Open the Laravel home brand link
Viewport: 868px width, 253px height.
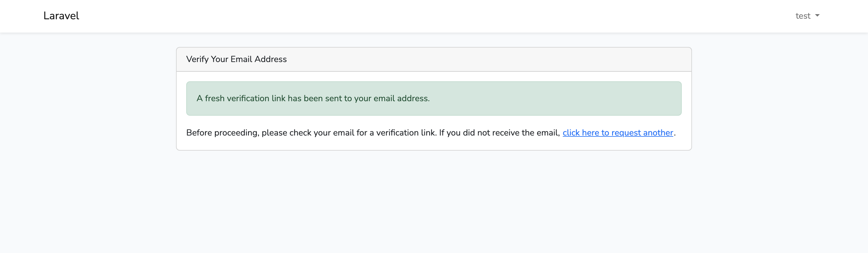click(x=61, y=16)
